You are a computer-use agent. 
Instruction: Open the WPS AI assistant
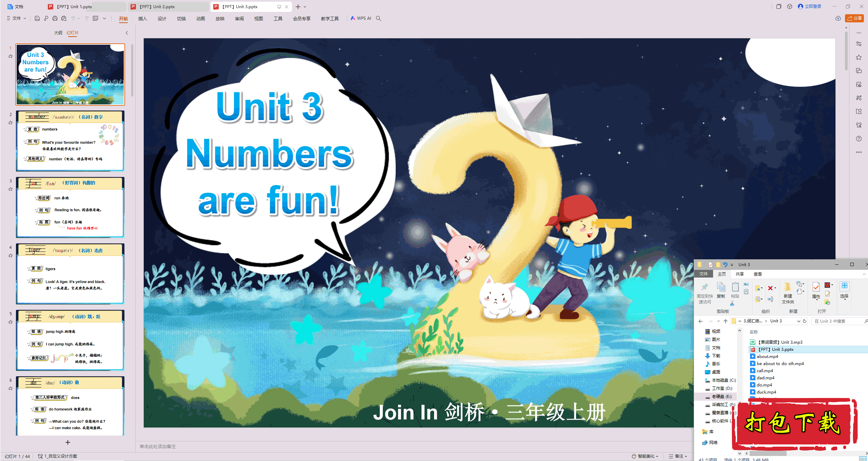coord(361,18)
